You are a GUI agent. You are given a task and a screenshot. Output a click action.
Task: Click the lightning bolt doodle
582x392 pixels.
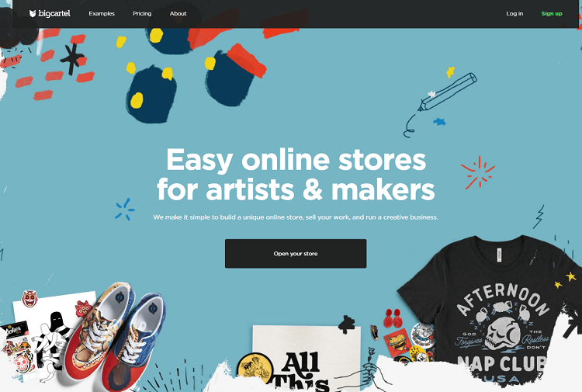pos(539,217)
